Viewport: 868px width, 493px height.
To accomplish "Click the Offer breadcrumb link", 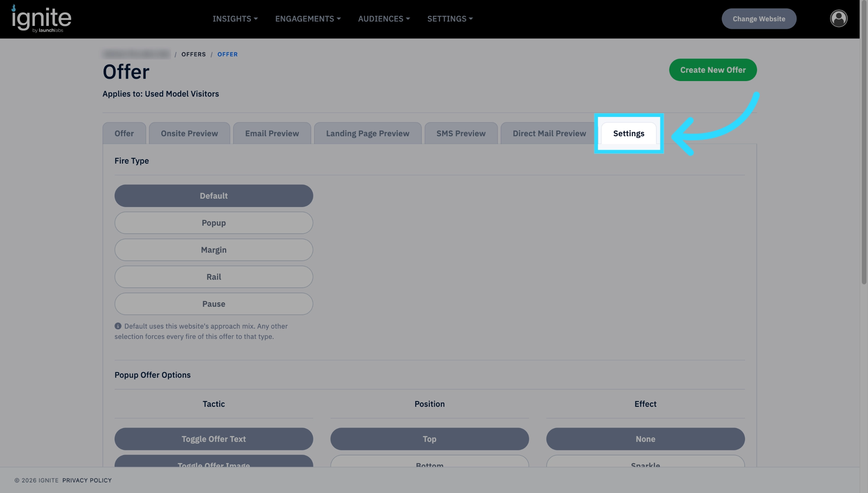I will (x=228, y=54).
